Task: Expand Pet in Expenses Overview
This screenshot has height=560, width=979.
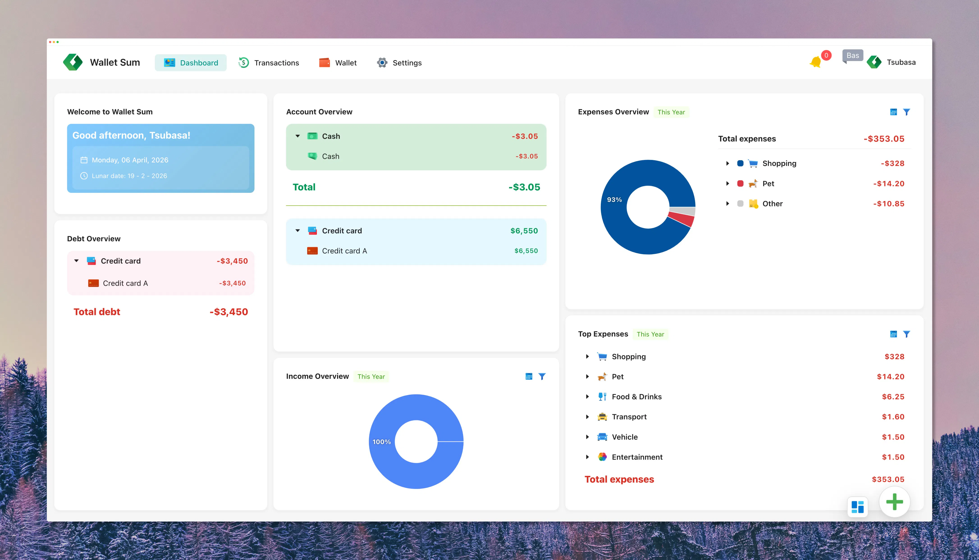Action: (727, 183)
